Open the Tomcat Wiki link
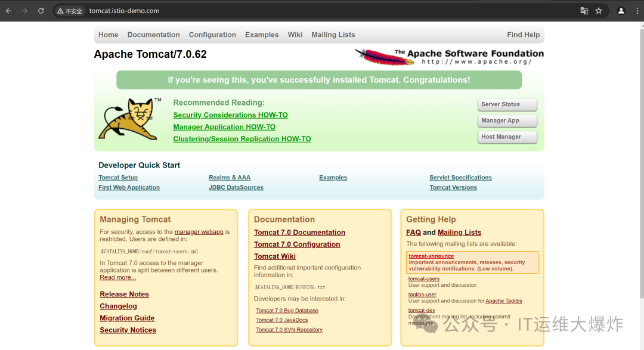The image size is (644, 350). coord(275,256)
